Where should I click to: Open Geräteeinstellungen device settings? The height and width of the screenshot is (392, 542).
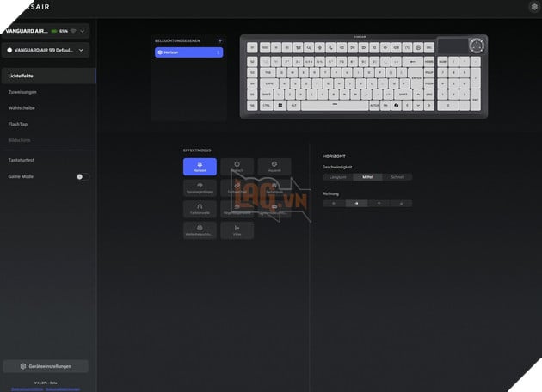tap(46, 366)
